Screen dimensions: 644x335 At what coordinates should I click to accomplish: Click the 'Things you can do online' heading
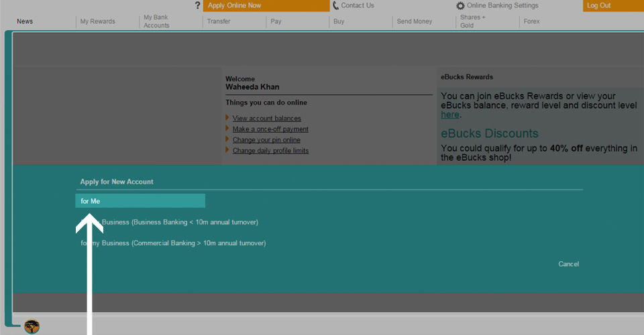click(266, 103)
